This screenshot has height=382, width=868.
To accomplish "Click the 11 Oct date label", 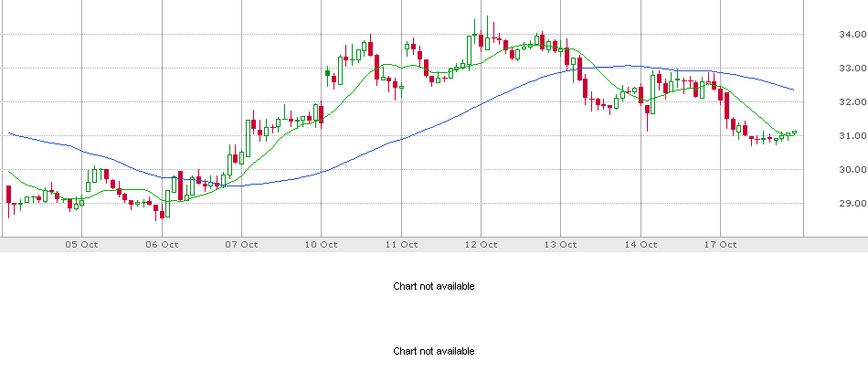I will pos(401,245).
